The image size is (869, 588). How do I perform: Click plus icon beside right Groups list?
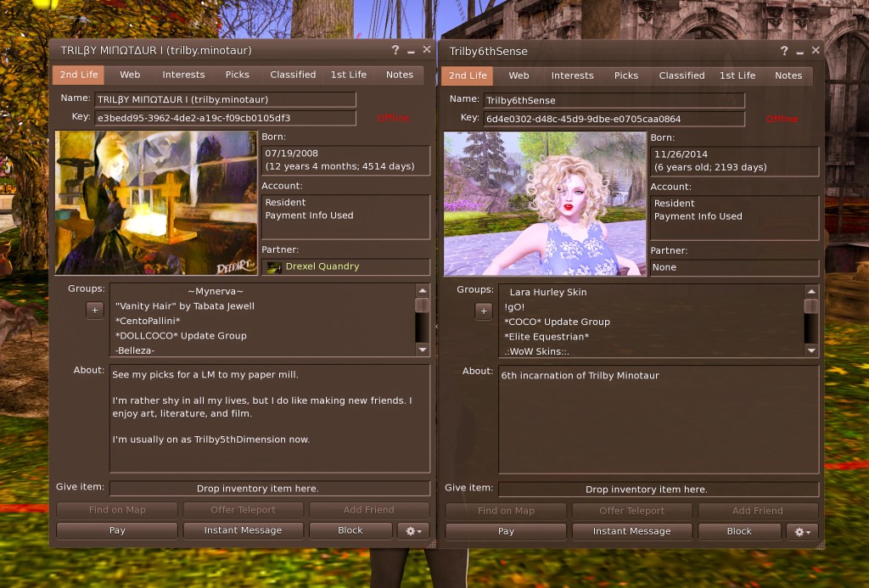tap(484, 311)
